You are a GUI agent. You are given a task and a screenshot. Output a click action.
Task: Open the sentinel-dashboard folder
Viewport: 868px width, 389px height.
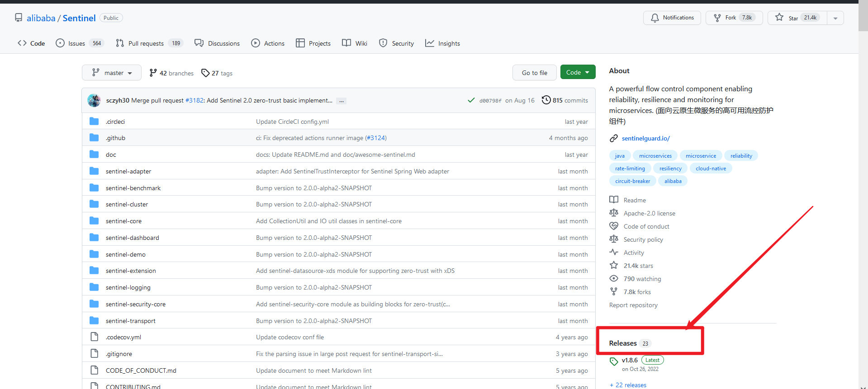(x=133, y=238)
